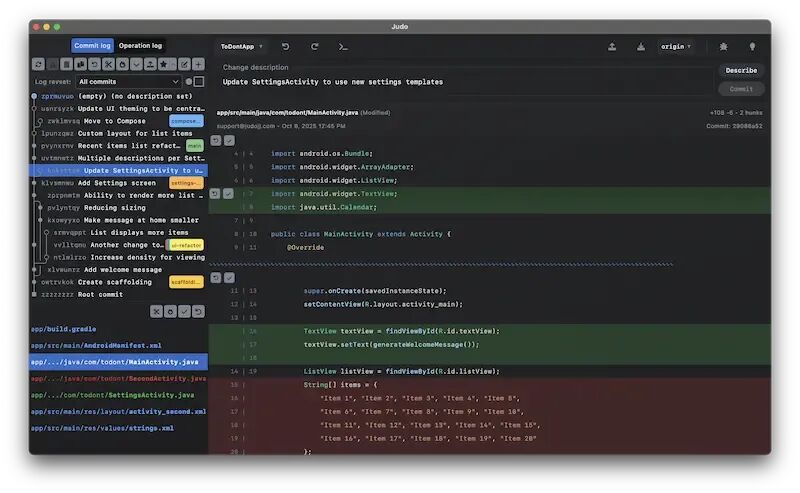800x493 pixels.
Task: Click into the Change description text field
Action: pos(464,82)
